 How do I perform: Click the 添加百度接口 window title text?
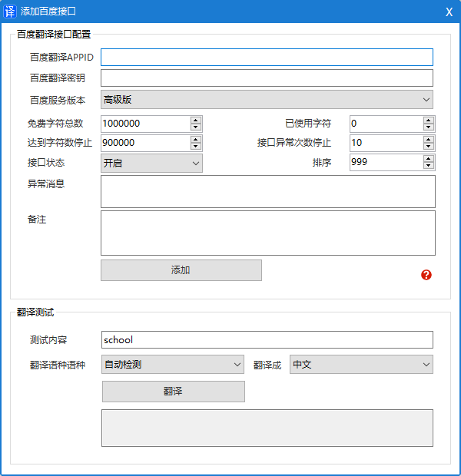pos(48,12)
